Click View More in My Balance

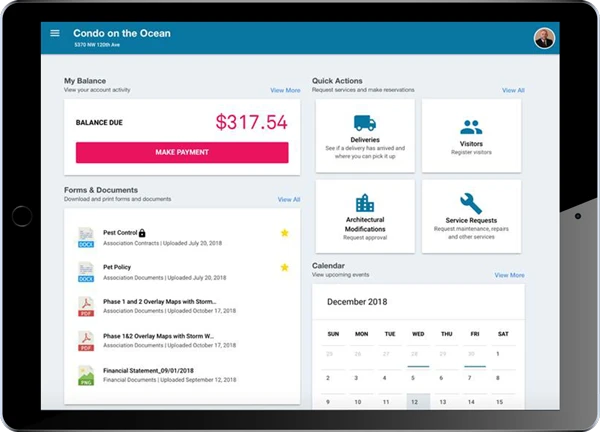tap(285, 90)
